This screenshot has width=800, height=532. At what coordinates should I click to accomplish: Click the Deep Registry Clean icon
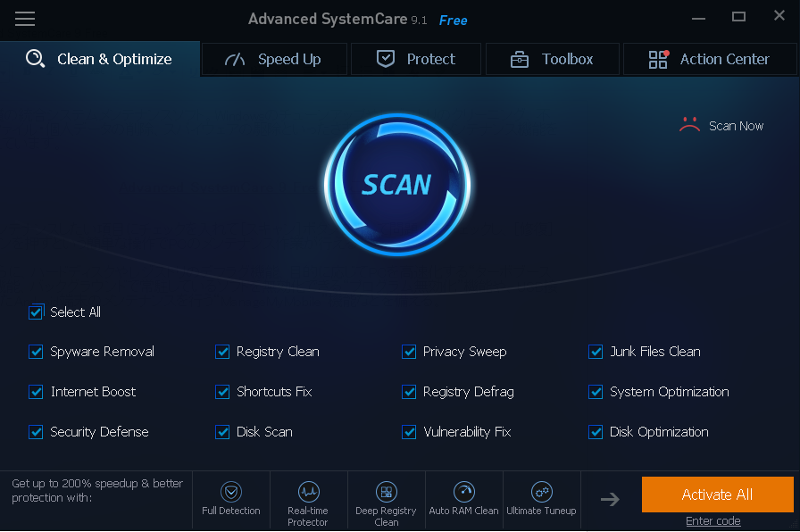click(387, 492)
